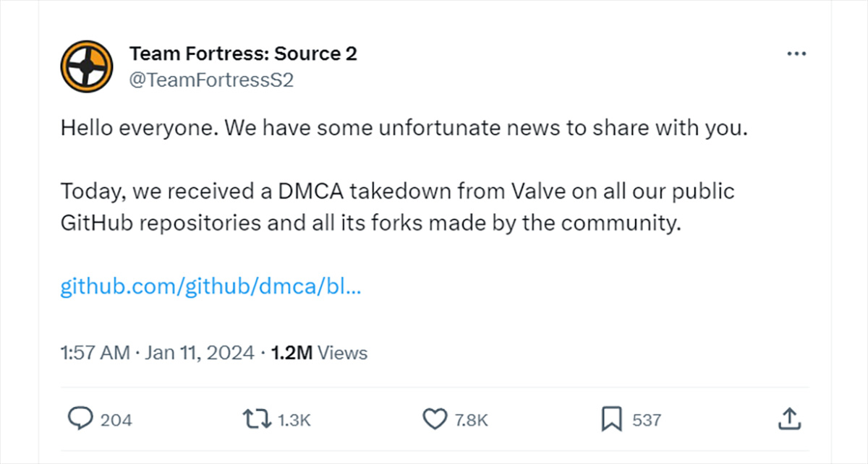Click the @TeamFortressS2 handle
The width and height of the screenshot is (868, 464).
pyautogui.click(x=211, y=80)
